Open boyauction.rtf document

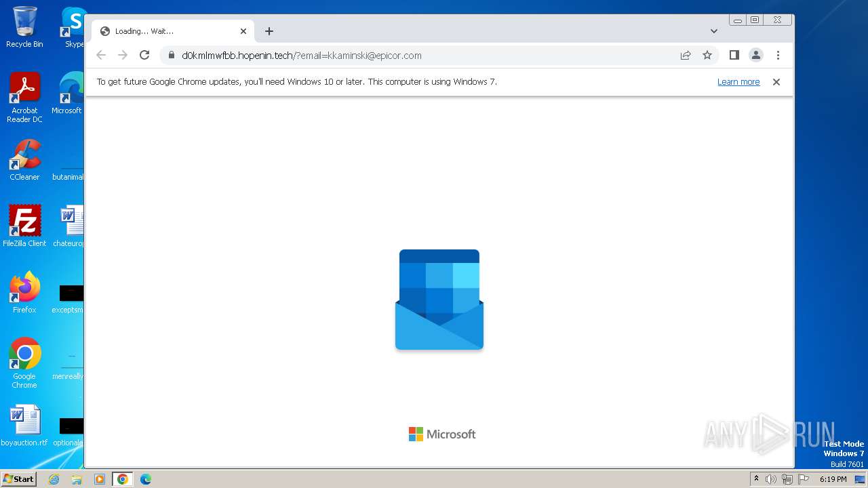coord(24,426)
